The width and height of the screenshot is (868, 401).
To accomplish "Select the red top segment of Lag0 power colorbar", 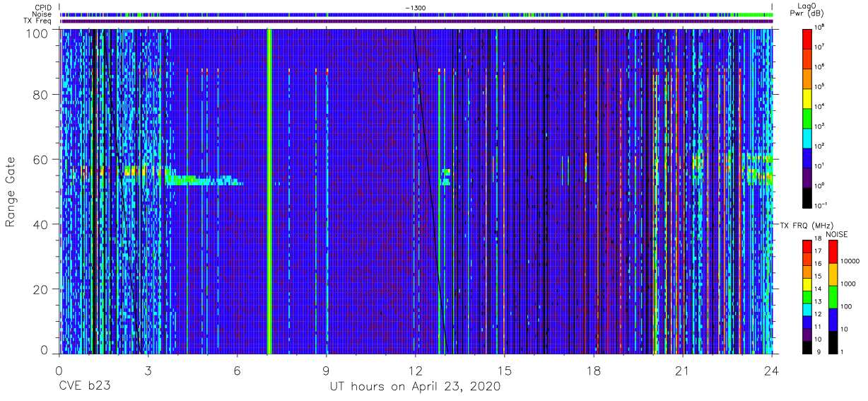I will 809,38.
